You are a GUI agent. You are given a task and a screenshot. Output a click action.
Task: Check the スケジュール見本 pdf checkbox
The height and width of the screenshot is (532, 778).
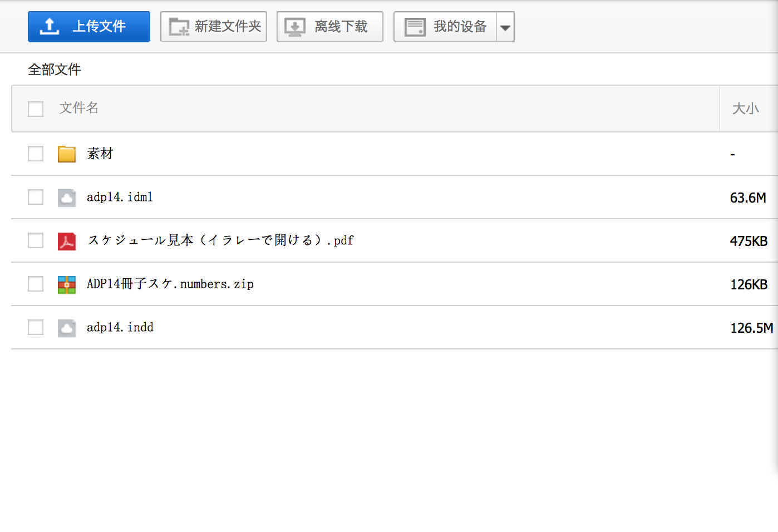(x=36, y=240)
